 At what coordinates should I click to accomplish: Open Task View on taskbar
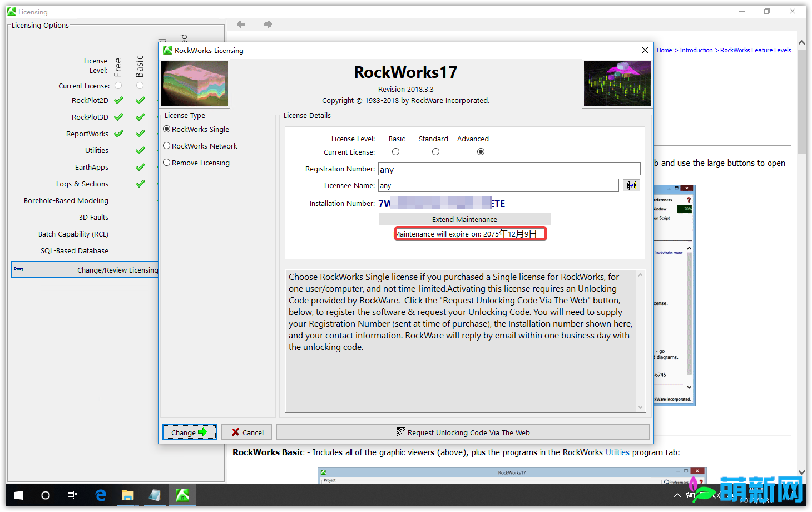pyautogui.click(x=72, y=495)
